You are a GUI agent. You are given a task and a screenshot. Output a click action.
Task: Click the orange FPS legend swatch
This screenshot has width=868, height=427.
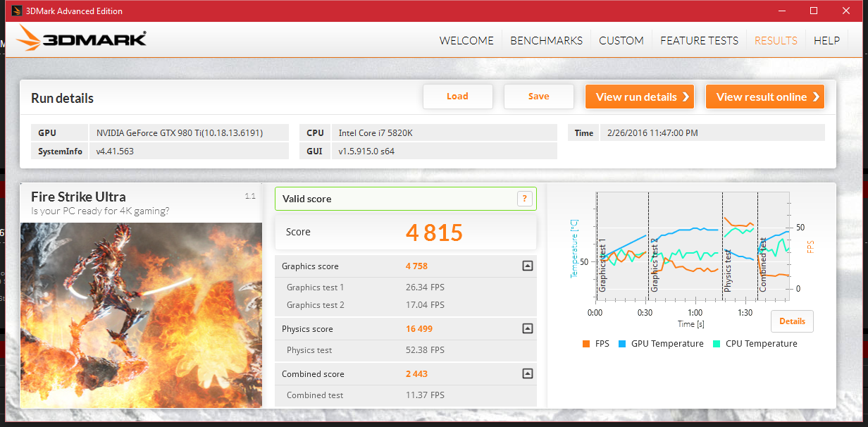585,344
